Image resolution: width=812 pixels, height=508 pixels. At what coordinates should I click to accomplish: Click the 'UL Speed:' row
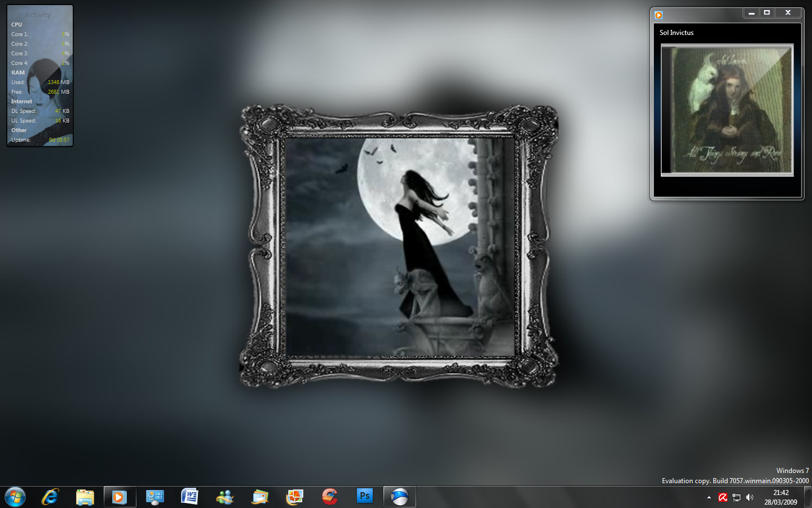click(x=40, y=121)
